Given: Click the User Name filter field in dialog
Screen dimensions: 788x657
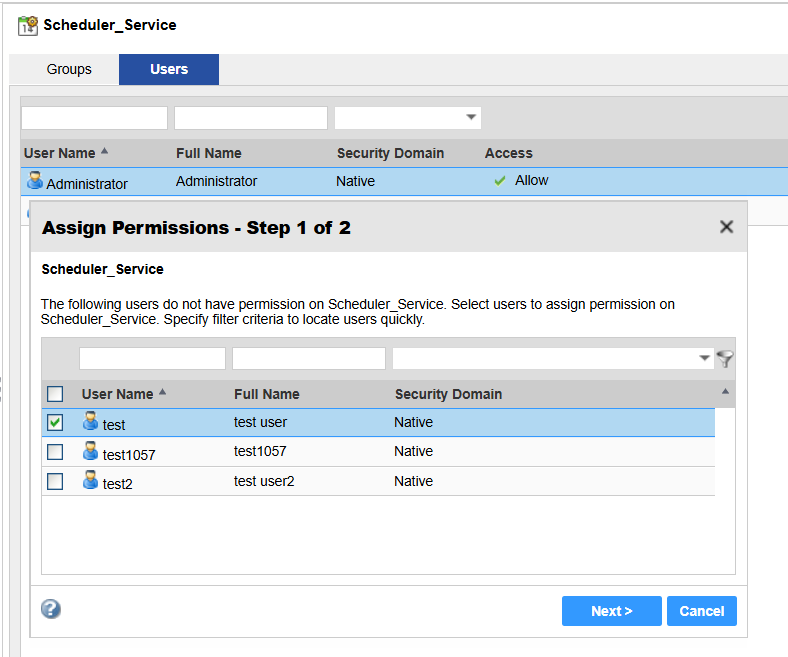Looking at the screenshot, I should click(152, 358).
